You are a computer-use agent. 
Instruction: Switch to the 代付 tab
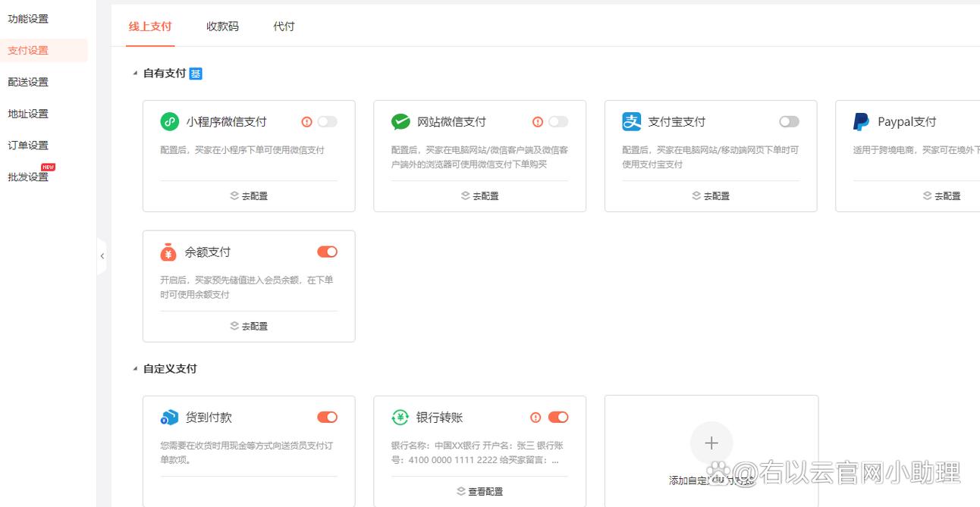coord(284,26)
